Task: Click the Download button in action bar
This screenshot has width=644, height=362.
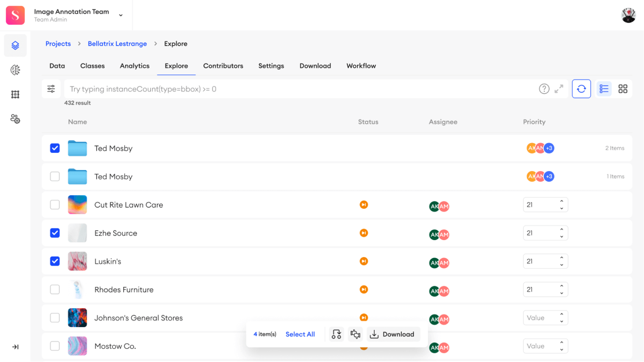Action: tap(393, 334)
